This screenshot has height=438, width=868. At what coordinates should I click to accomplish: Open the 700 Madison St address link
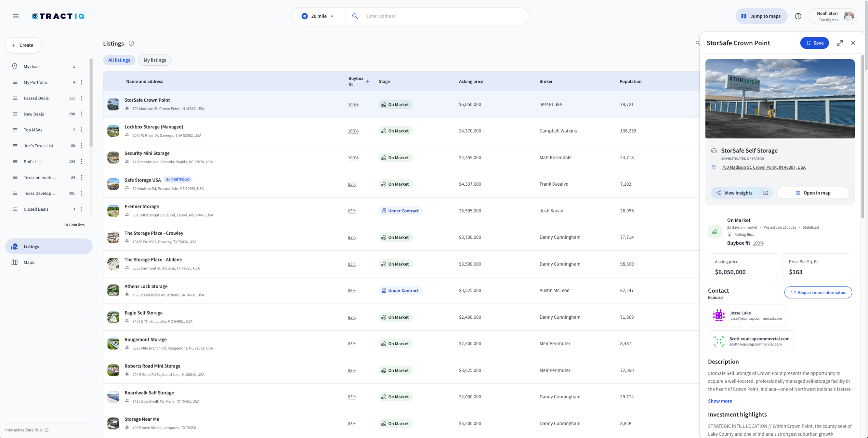click(763, 167)
